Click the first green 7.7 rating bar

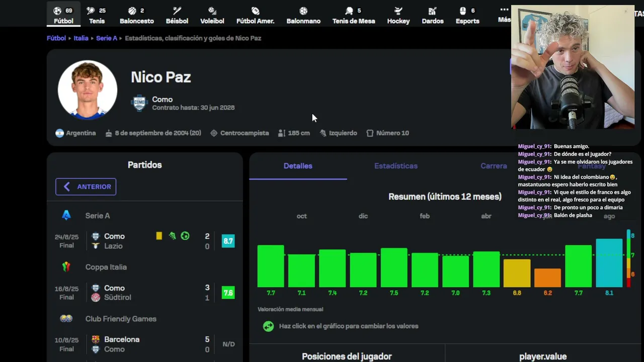(271, 266)
